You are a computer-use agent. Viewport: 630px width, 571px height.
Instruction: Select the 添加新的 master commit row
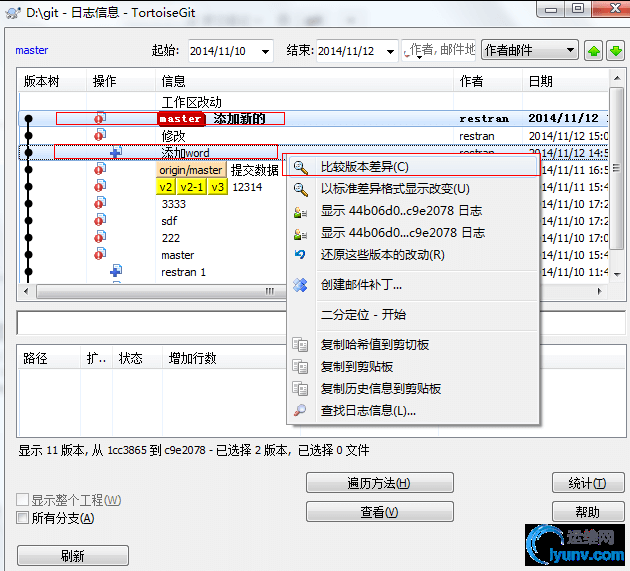(x=313, y=119)
